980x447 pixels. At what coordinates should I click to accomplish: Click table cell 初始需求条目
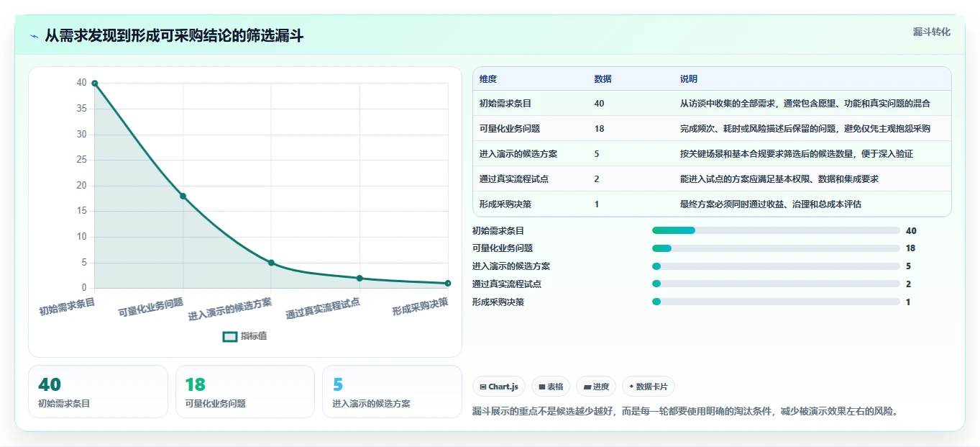coord(505,104)
